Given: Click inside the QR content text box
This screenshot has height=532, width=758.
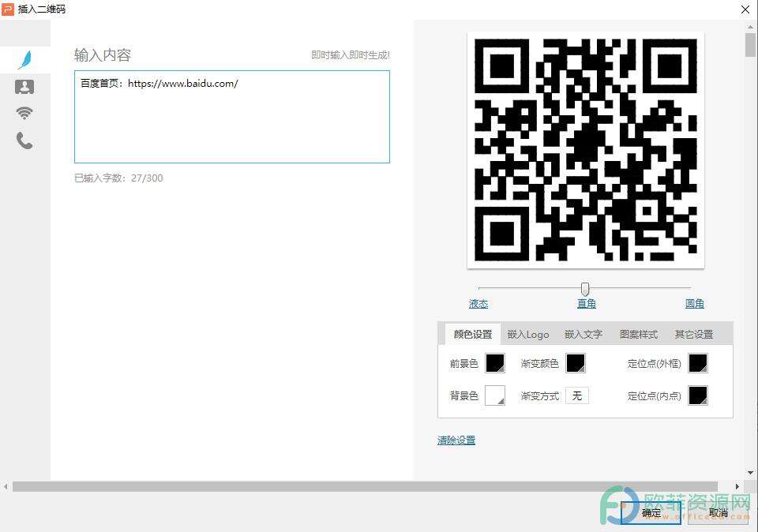Looking at the screenshot, I should [x=232, y=117].
